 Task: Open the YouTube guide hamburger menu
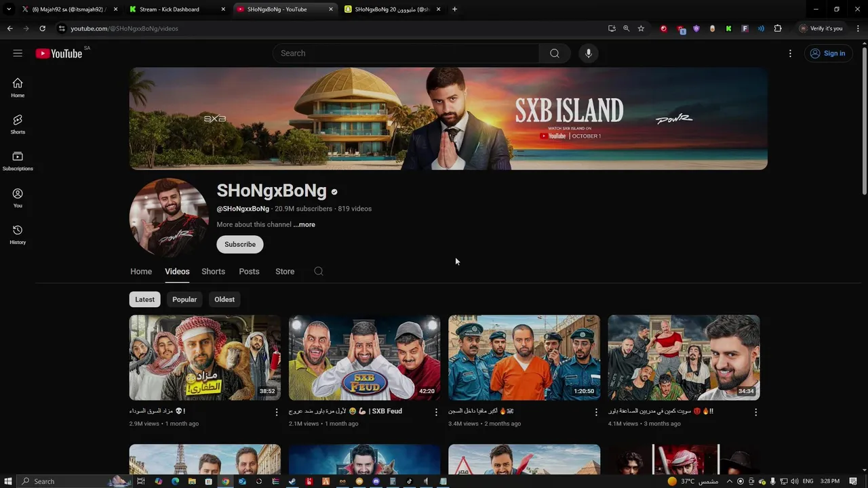click(18, 54)
